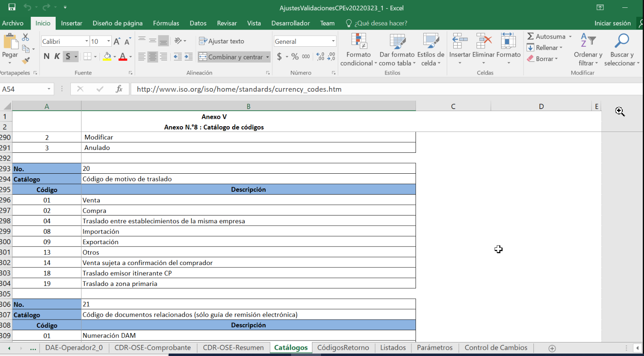Align cell content to bottom
Image resolution: width=644 pixels, height=356 pixels.
point(163,41)
